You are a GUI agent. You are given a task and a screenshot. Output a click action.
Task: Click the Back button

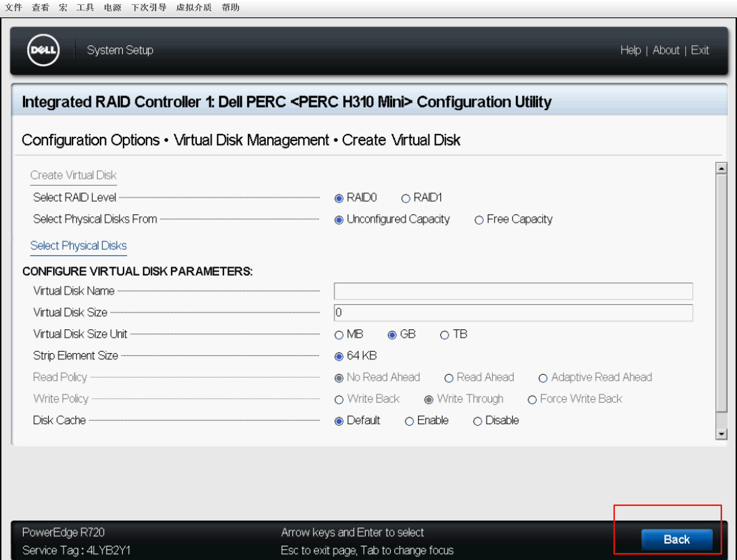pos(676,539)
